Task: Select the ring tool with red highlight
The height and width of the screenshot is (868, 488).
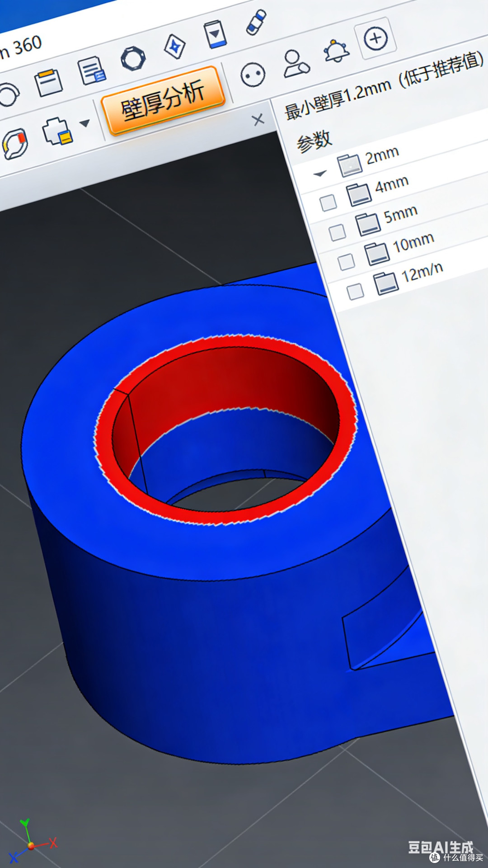Action: coord(15,144)
